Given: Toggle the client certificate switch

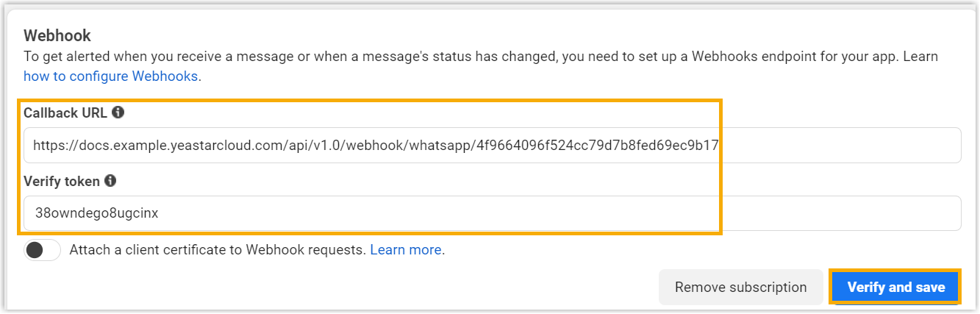Looking at the screenshot, I should click(42, 250).
